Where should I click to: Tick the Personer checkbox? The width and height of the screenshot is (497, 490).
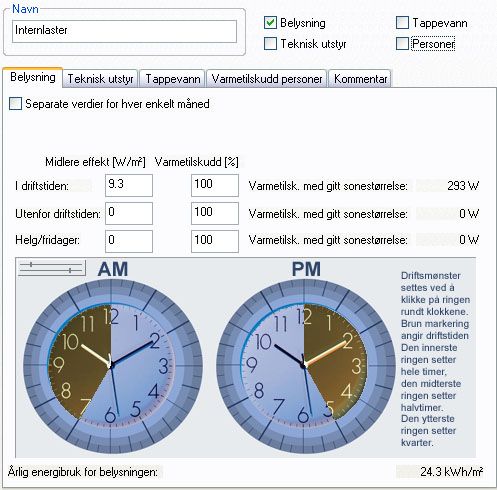(402, 44)
